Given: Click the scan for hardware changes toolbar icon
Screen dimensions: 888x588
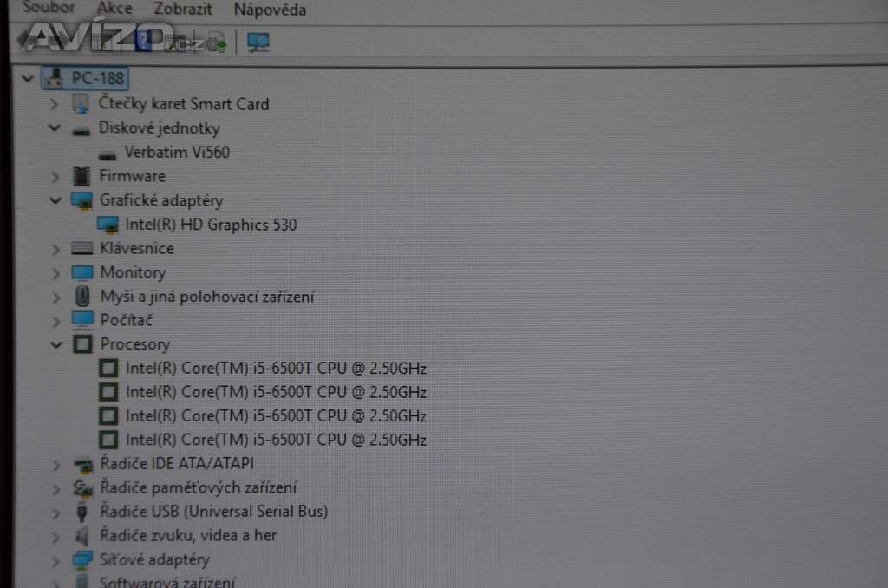Looking at the screenshot, I should 258,42.
